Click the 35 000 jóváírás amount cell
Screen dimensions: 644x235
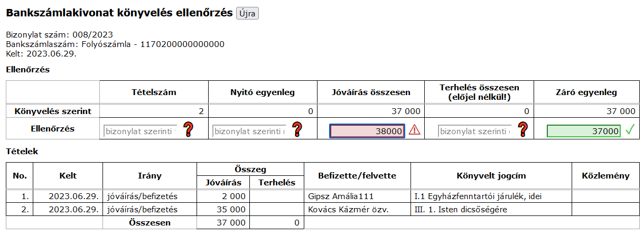coord(222,209)
